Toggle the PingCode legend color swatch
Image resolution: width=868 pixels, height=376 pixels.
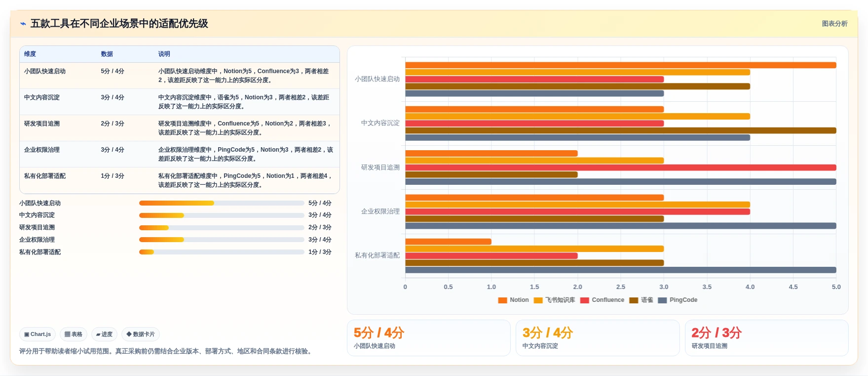(x=662, y=300)
